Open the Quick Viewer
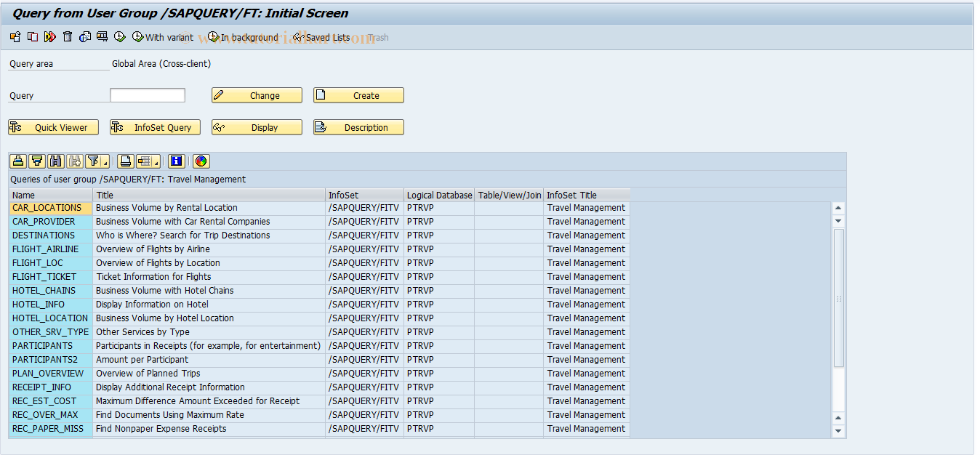Image resolution: width=980 pixels, height=455 pixels. [53, 127]
